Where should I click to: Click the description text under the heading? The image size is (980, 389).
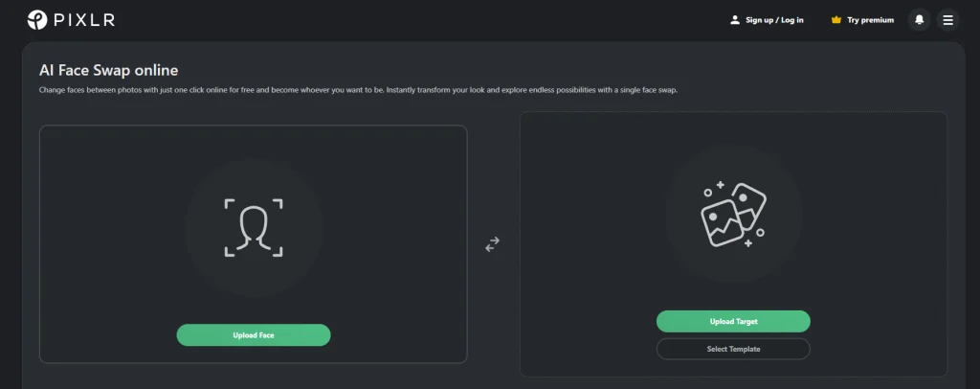[358, 90]
